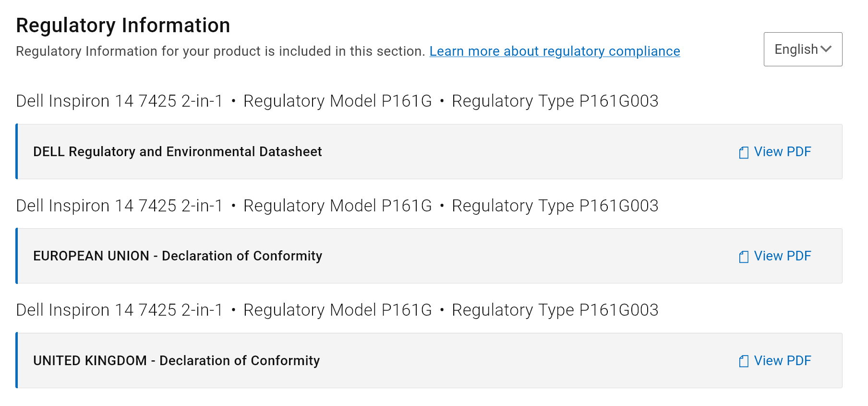
Task: Click the intro sentence about regulatory information
Action: coord(220,51)
